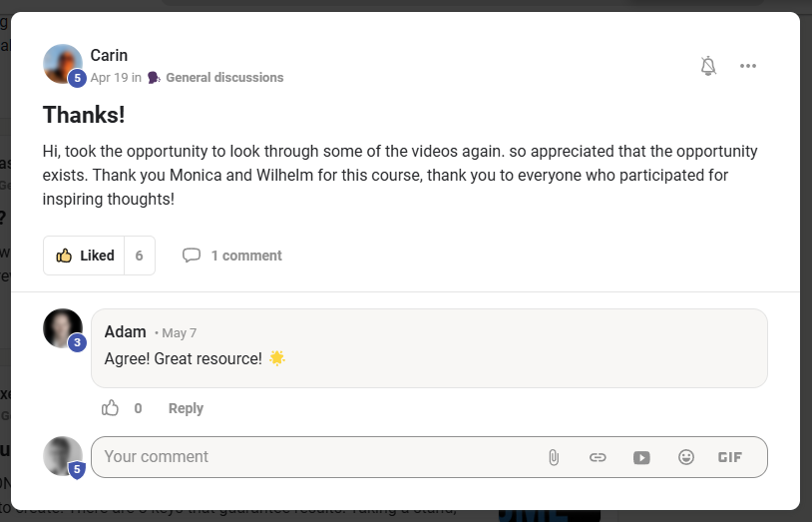Open the emoji picker smiley icon
This screenshot has height=522, width=812.
(686, 457)
